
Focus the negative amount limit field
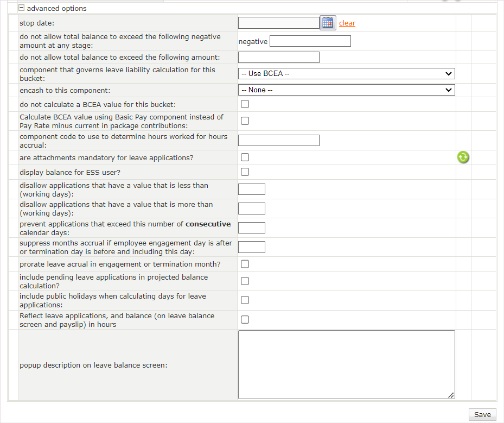tap(310, 41)
